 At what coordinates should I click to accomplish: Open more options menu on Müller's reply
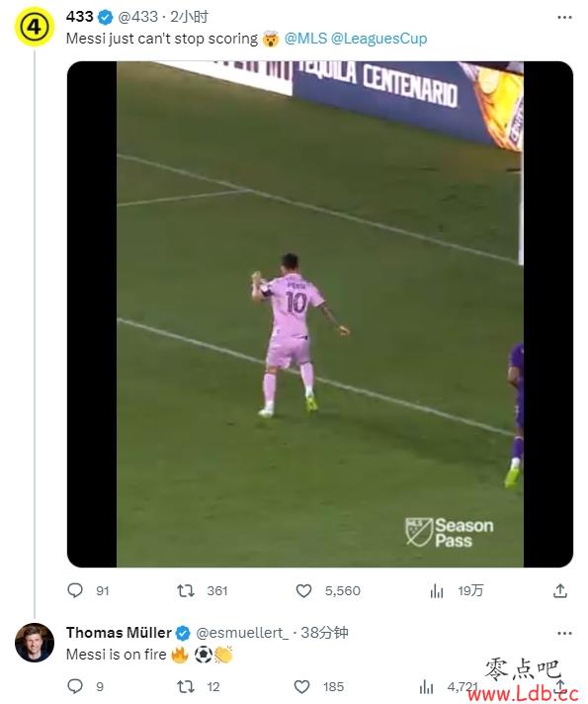click(x=564, y=633)
